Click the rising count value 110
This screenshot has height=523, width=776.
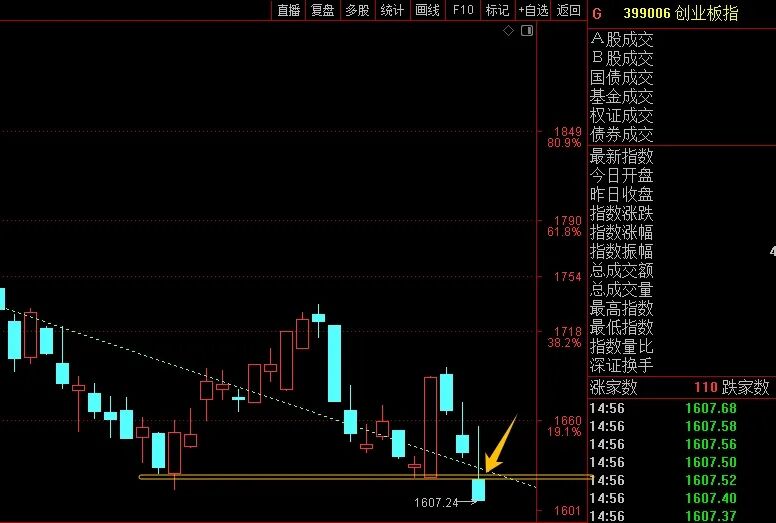(x=706, y=387)
